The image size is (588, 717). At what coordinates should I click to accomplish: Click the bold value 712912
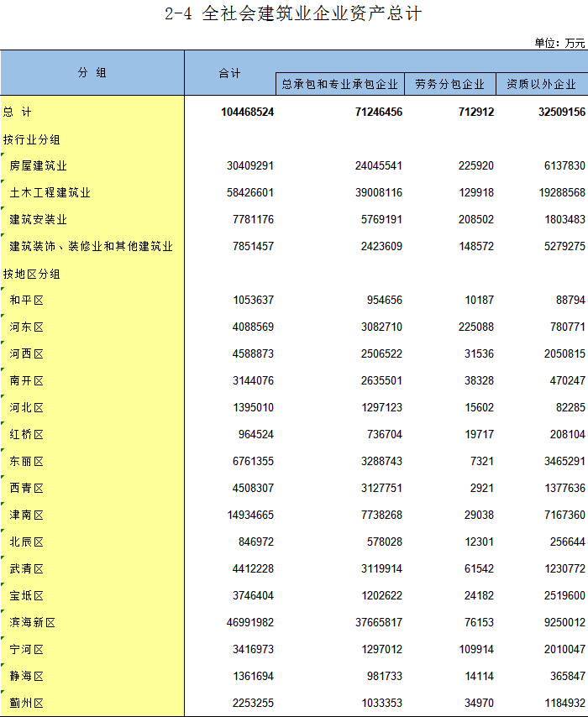[476, 112]
